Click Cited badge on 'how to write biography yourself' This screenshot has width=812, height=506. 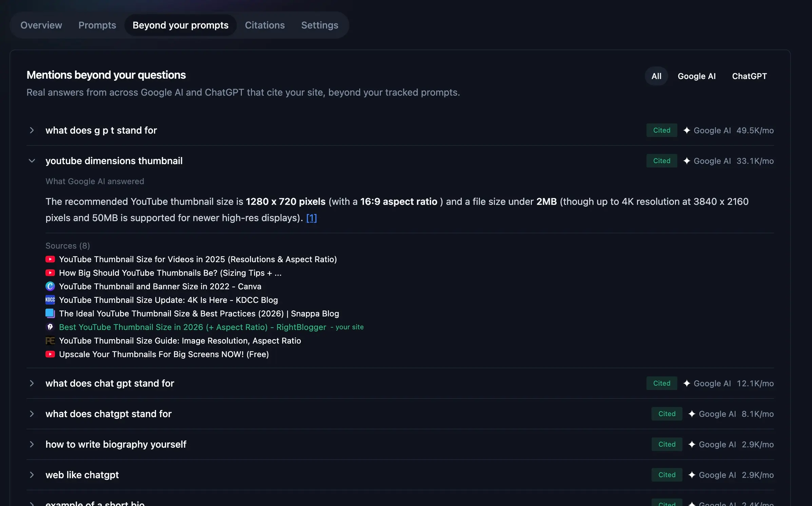[667, 444]
